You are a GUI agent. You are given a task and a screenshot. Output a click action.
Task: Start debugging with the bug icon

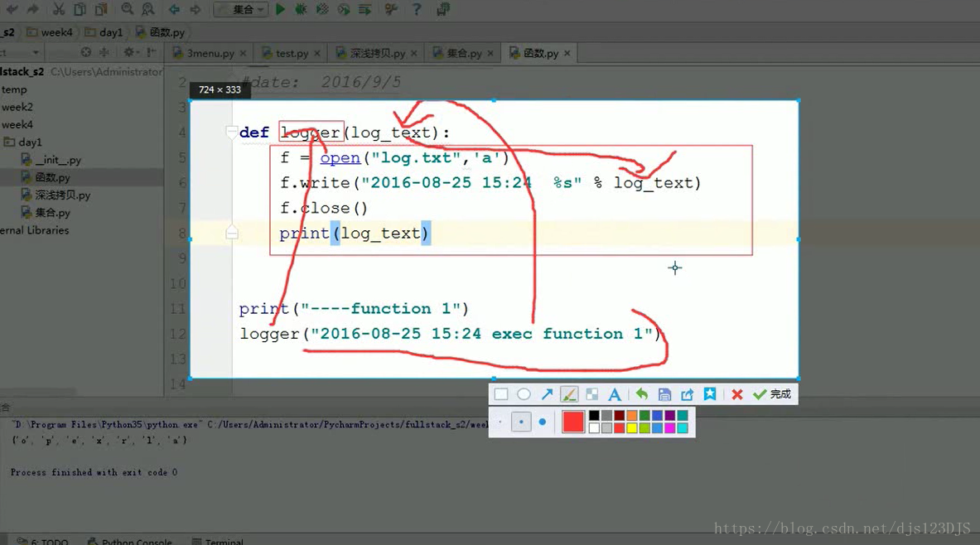tap(301, 9)
